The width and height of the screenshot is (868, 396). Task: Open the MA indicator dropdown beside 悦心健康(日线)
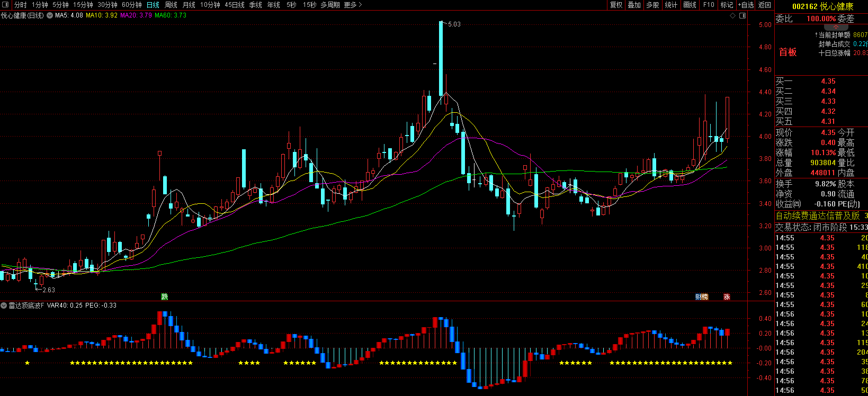point(50,15)
